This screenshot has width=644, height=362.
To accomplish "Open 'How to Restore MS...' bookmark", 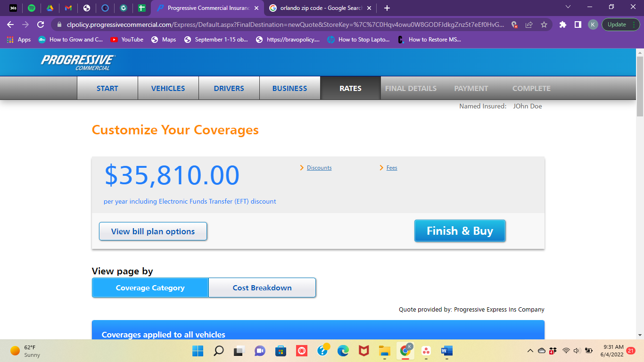I will pos(429,40).
